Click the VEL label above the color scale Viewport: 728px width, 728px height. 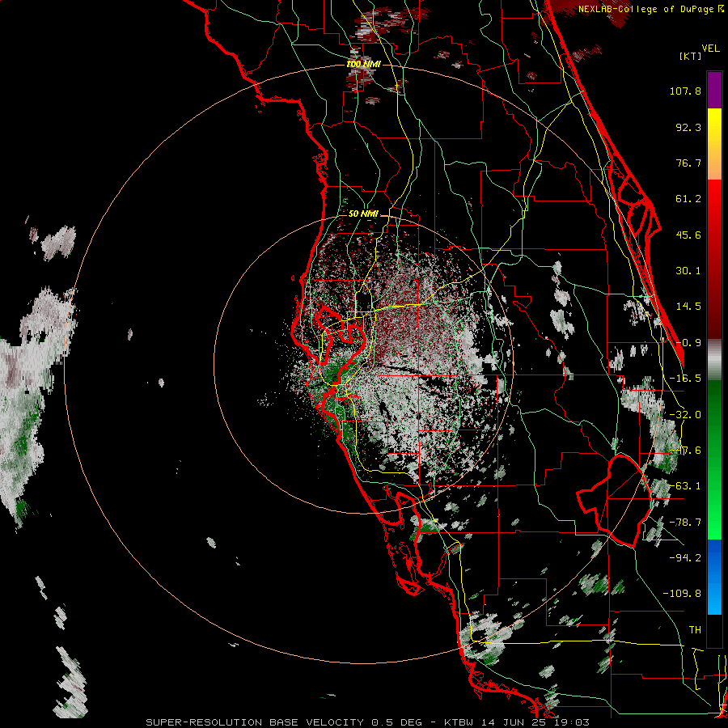710,49
